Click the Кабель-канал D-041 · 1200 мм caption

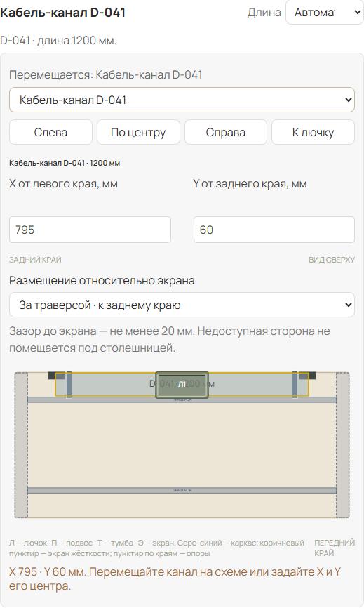tap(65, 163)
